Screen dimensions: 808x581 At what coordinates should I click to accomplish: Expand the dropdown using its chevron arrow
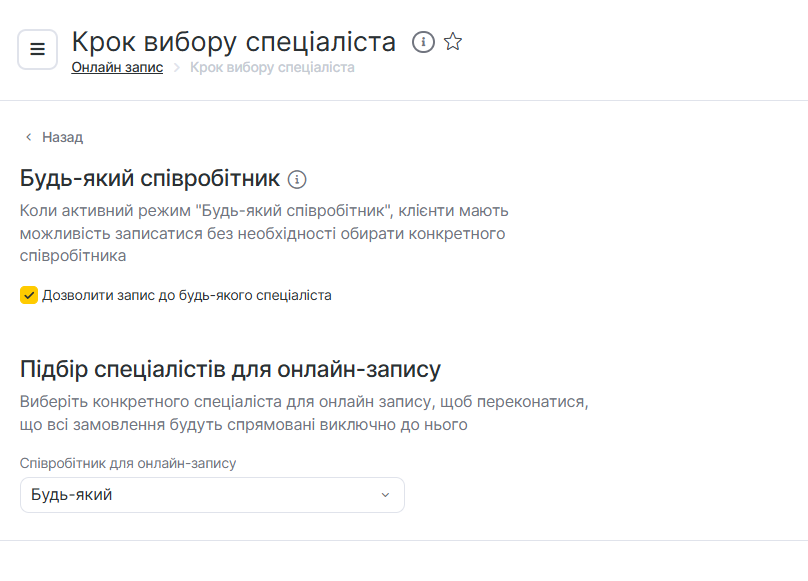tap(385, 495)
